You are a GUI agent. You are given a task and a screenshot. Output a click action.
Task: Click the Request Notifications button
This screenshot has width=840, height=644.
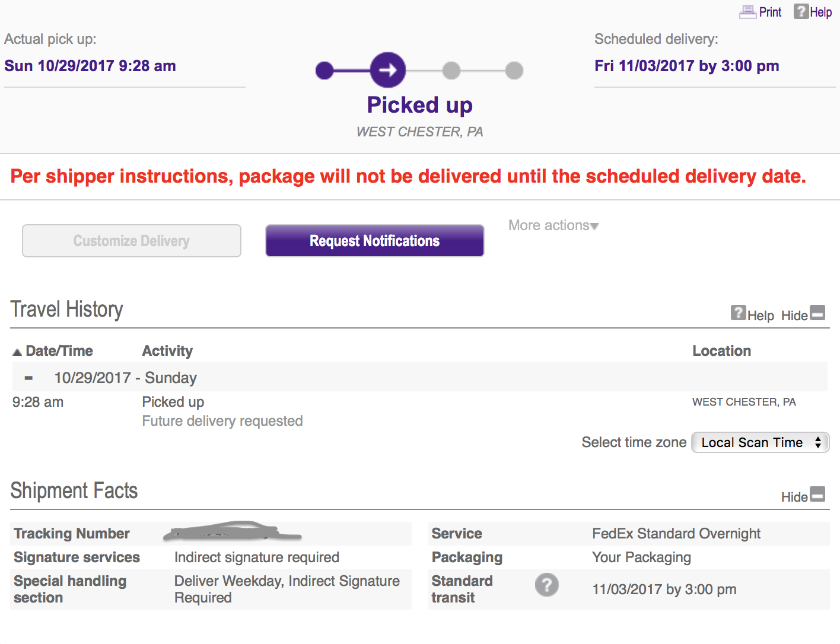(x=374, y=241)
